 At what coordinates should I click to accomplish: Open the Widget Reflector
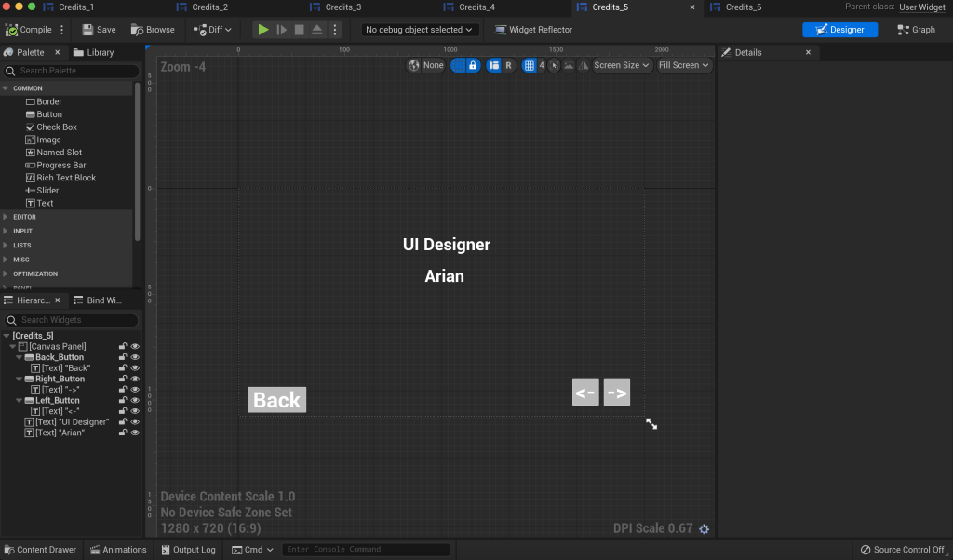533,30
